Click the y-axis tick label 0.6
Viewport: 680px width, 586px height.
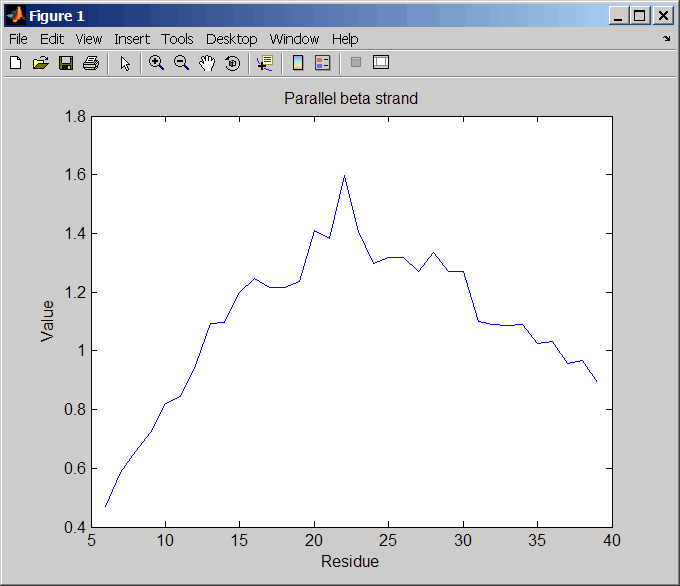[x=75, y=468]
